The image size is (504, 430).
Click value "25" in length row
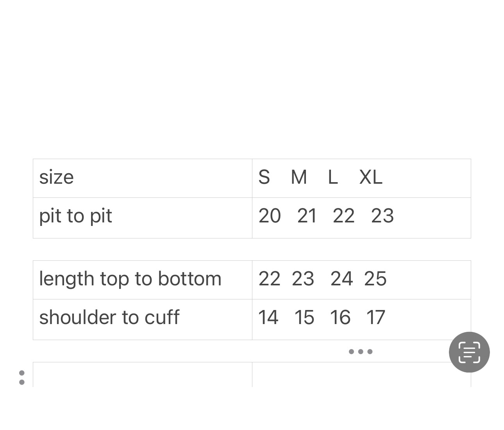[375, 279]
